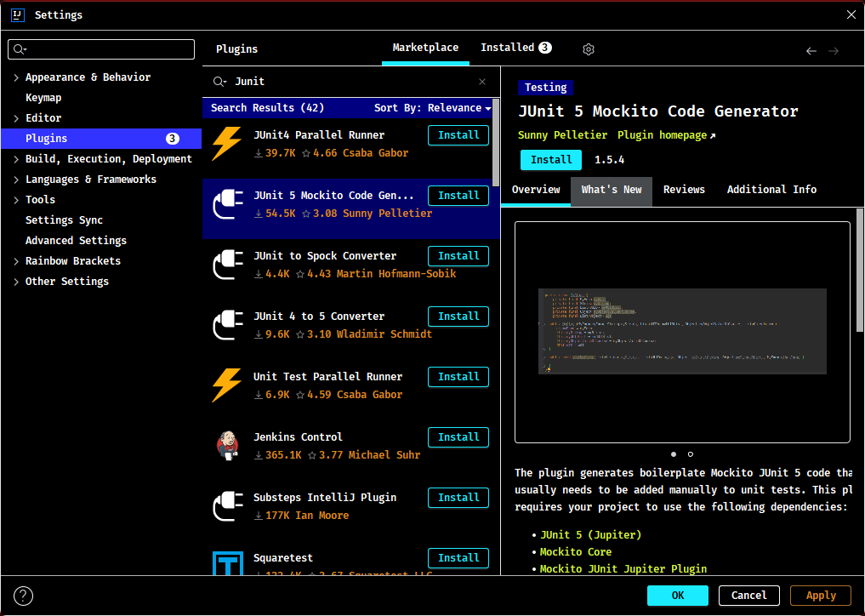Clear the Junit search text

pyautogui.click(x=482, y=82)
